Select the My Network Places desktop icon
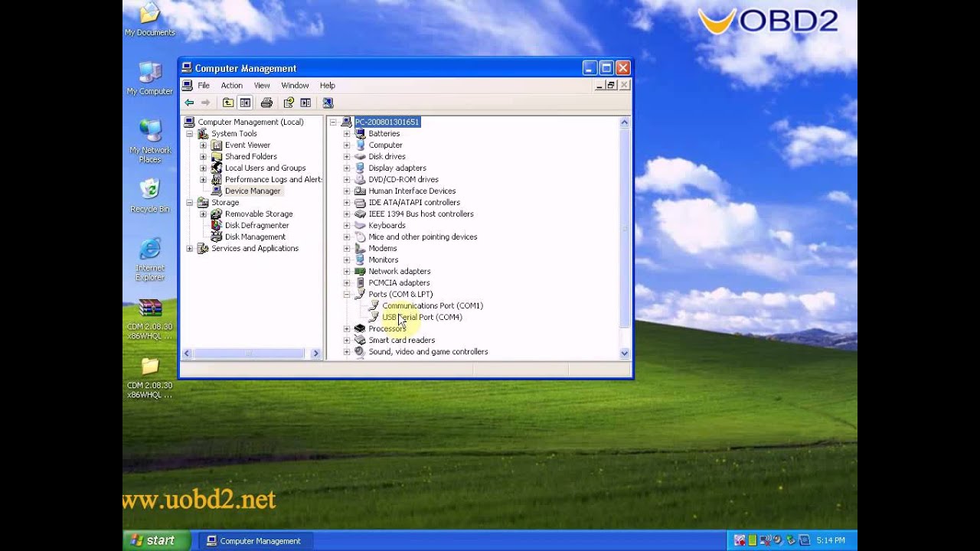Screen dimensions: 980x551 tap(150, 142)
